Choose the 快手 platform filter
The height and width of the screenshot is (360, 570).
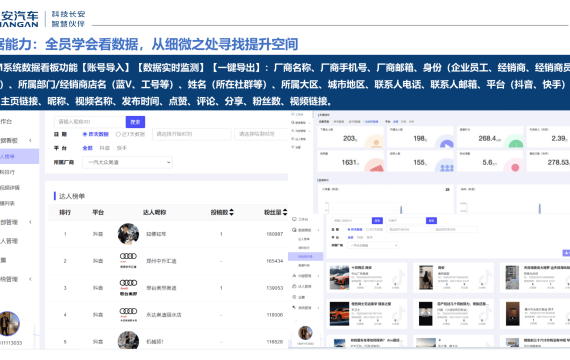click(122, 148)
